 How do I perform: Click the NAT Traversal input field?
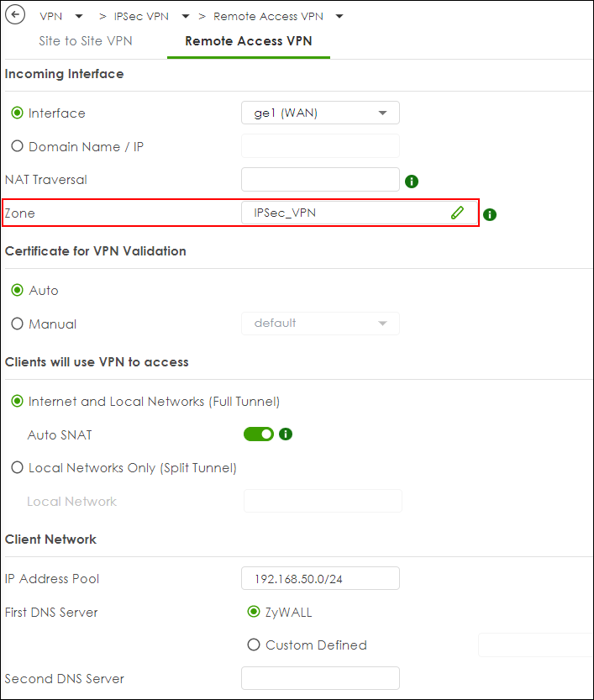pyautogui.click(x=320, y=180)
